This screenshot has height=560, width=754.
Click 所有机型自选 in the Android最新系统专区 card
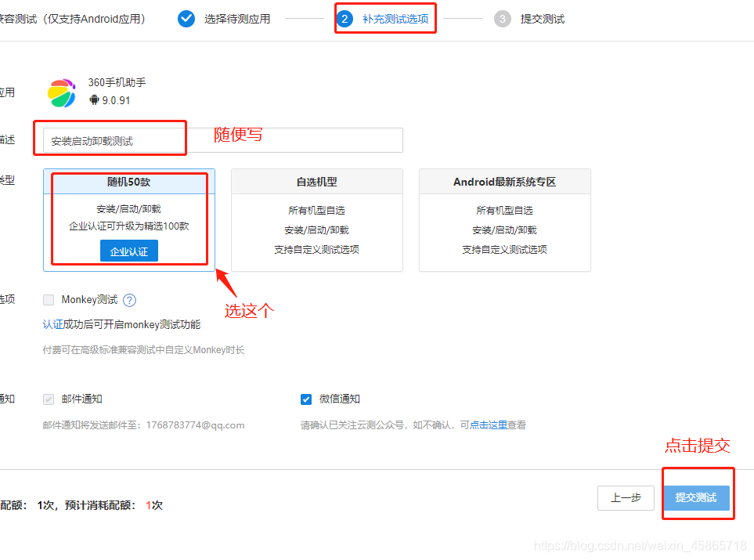505,210
